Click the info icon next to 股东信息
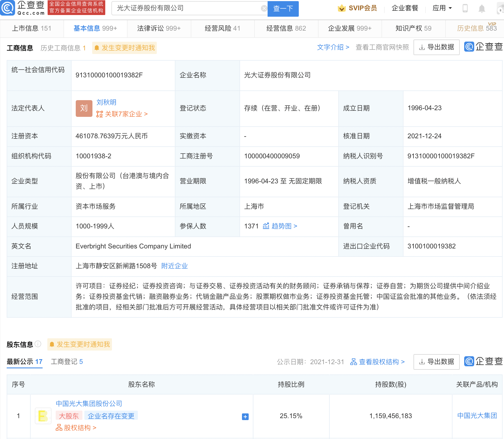504x439 pixels. (x=38, y=344)
